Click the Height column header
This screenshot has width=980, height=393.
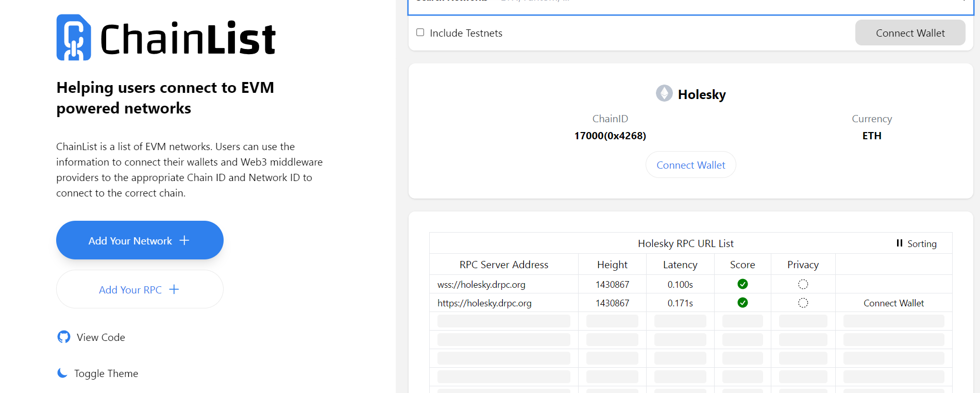(612, 265)
